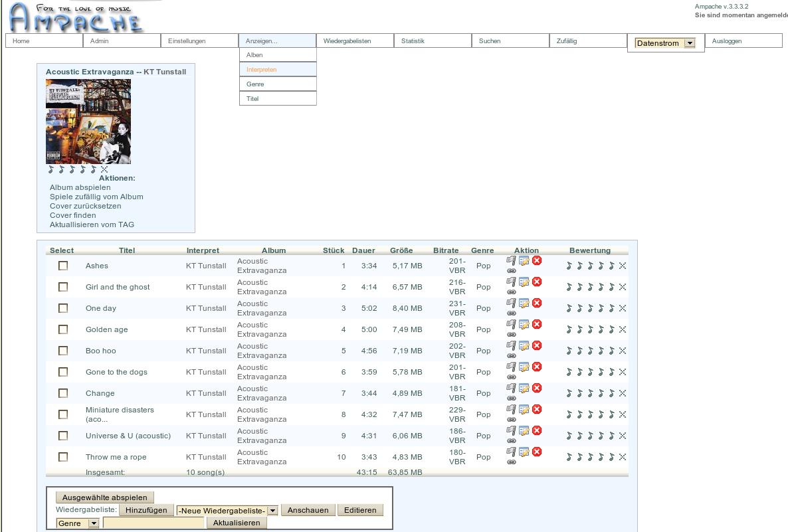Open the Anzeigen menu
788x532 pixels.
(x=278, y=41)
